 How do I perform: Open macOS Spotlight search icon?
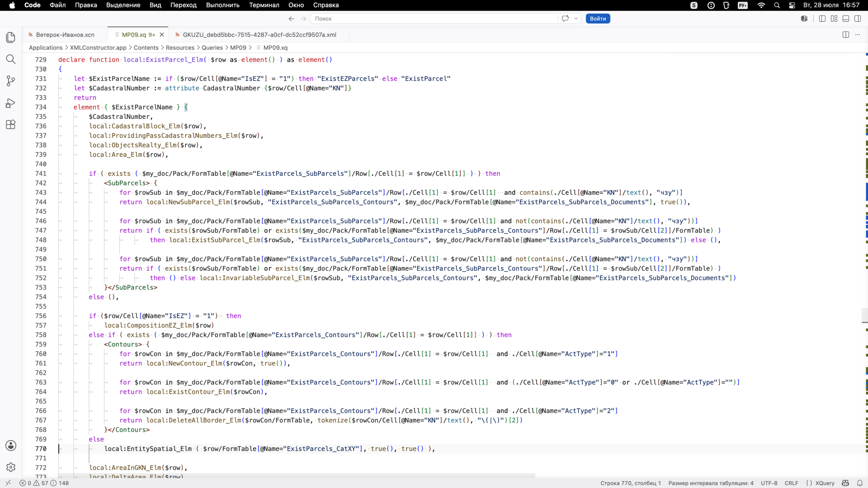tap(777, 5)
